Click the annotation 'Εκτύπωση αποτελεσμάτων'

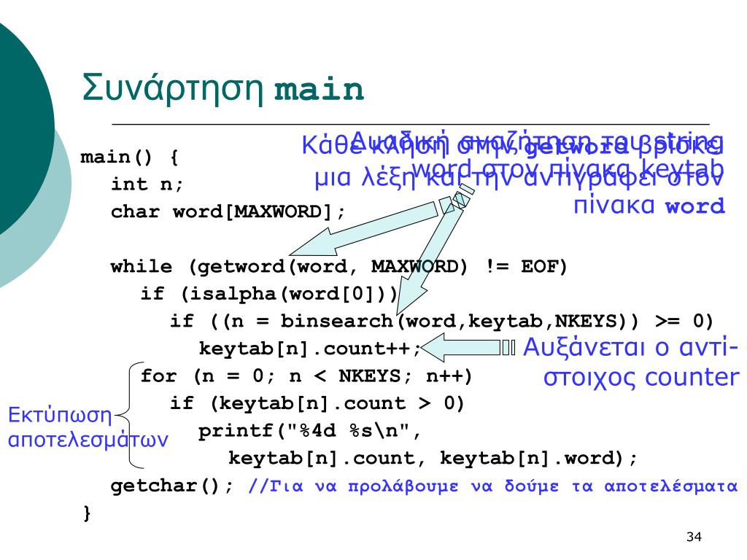(88, 427)
